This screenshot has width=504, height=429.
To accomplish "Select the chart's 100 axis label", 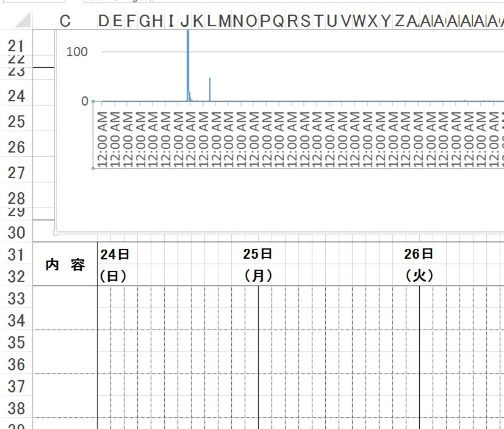I will tap(77, 52).
